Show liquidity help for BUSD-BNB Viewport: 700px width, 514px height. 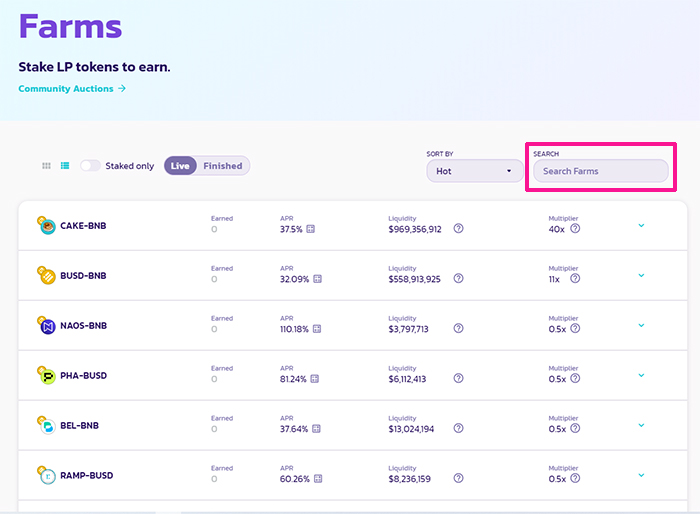coord(458,279)
